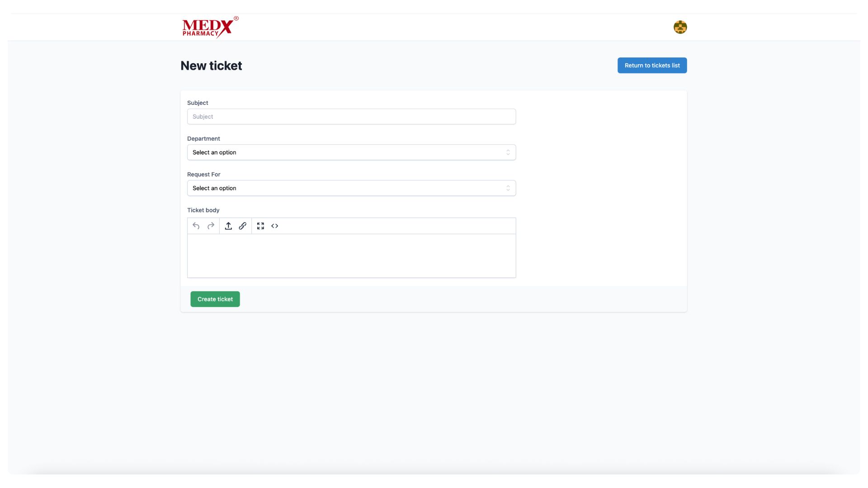Switch to source code view

click(x=275, y=226)
